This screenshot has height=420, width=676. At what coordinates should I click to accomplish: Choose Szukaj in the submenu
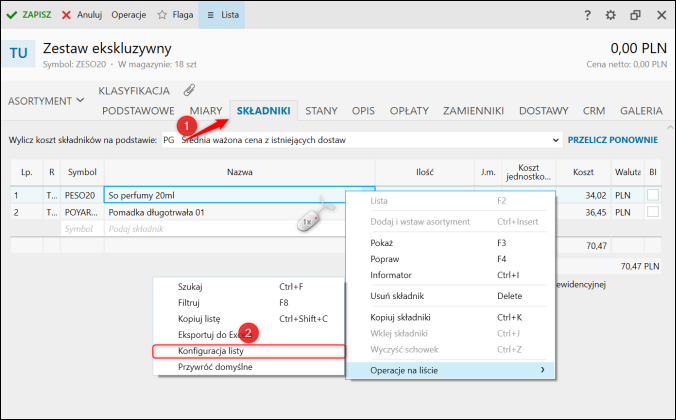(x=249, y=287)
